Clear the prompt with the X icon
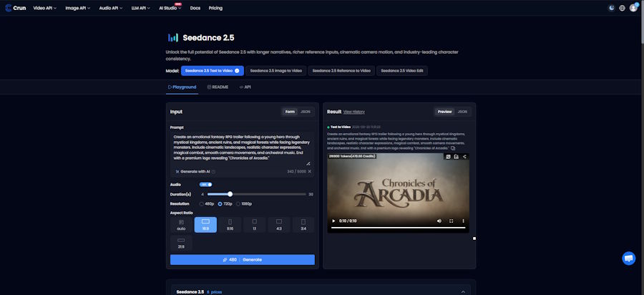Viewport: 644px width, 295px height. 310,171
